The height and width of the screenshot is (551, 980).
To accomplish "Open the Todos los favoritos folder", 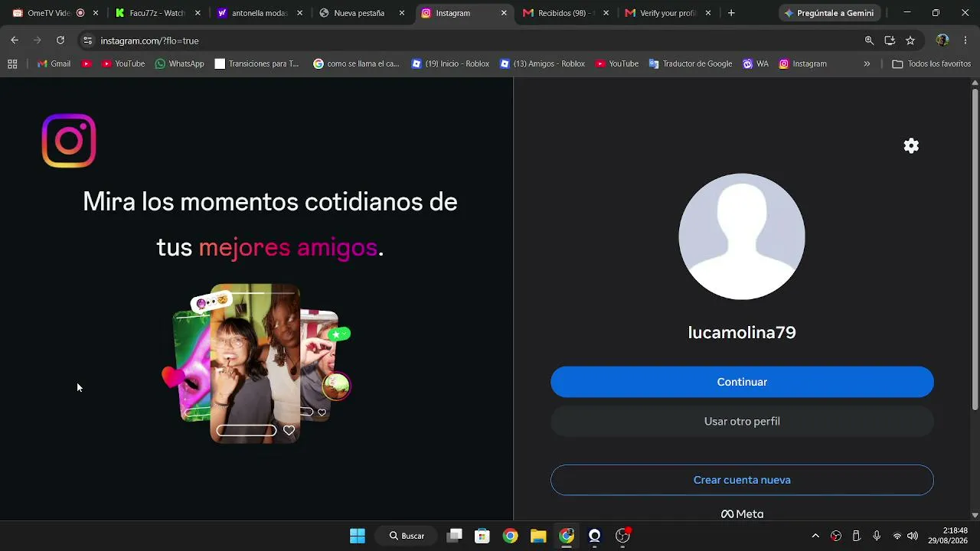I will coord(931,64).
